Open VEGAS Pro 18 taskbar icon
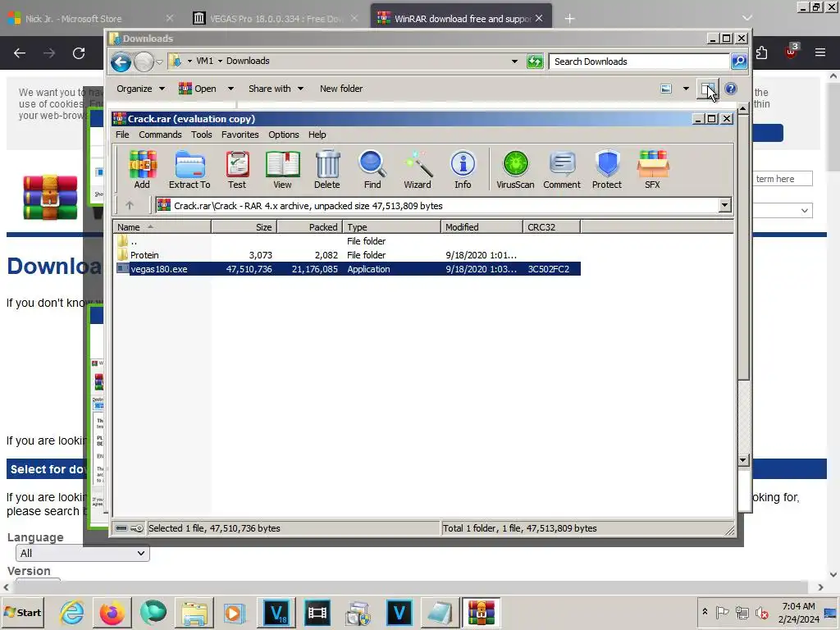Viewport: 840px width, 630px height. [277, 612]
